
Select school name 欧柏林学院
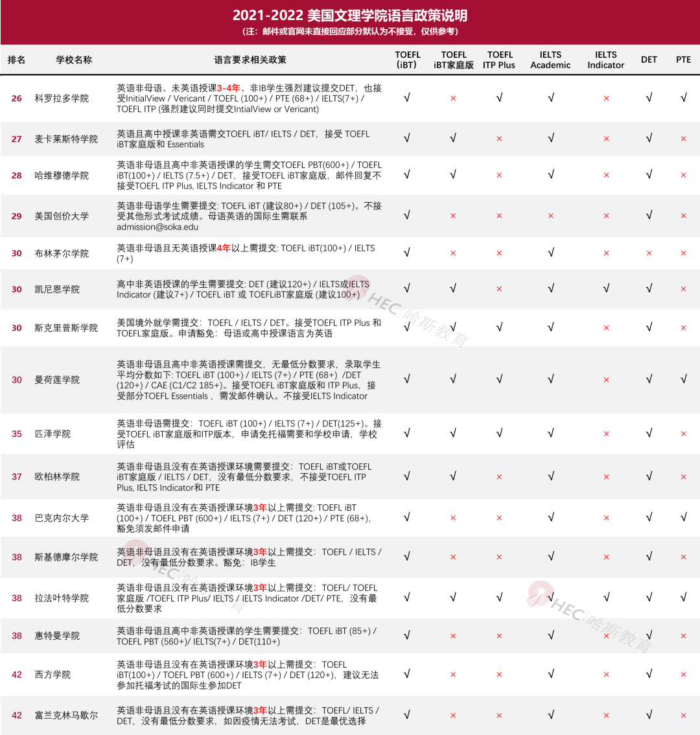click(57, 477)
